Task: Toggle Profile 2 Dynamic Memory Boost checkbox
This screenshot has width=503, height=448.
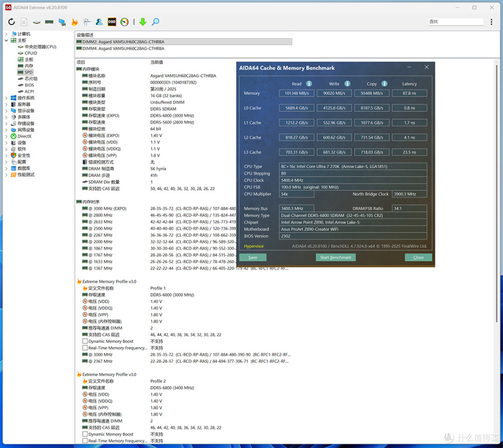Action: pyautogui.click(x=85, y=434)
